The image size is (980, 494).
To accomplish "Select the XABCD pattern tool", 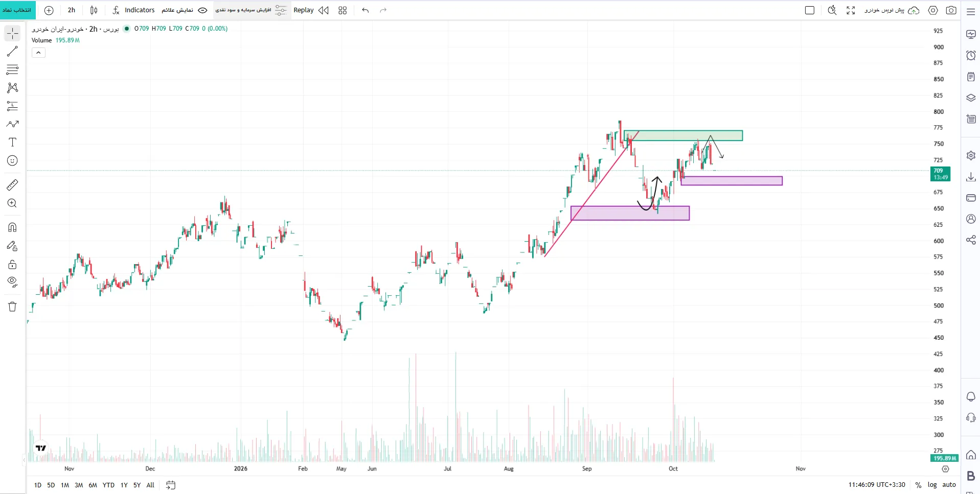I will (x=12, y=88).
